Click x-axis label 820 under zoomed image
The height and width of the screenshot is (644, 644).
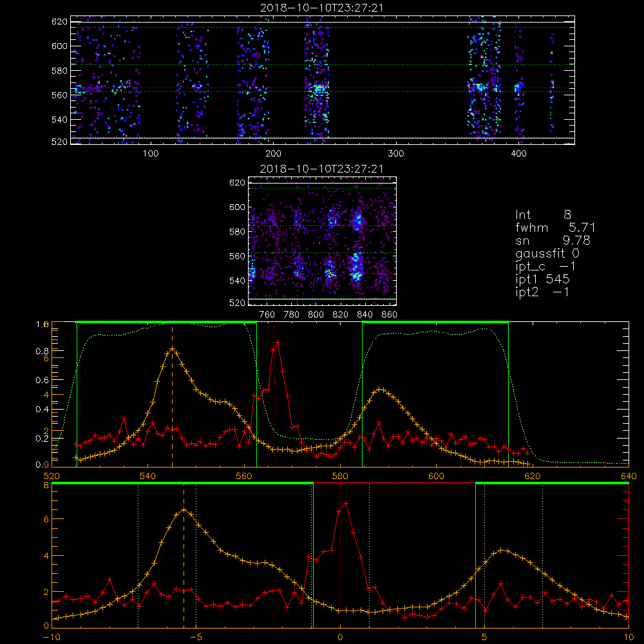pos(341,315)
